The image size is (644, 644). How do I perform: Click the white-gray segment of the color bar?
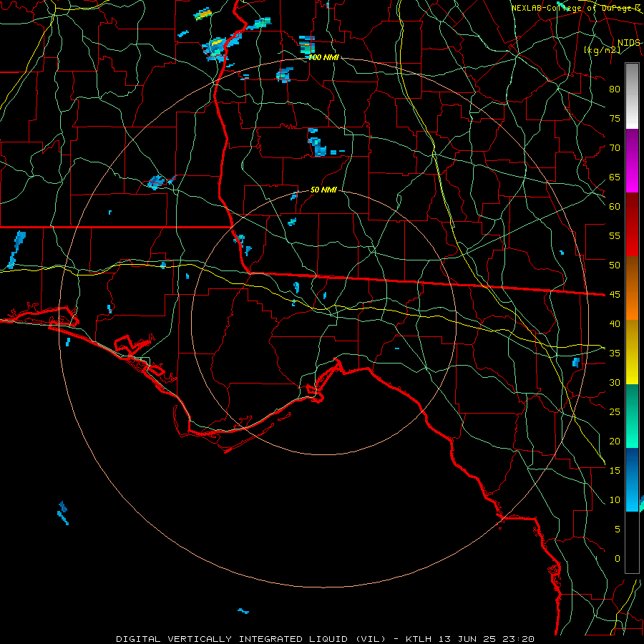632,96
